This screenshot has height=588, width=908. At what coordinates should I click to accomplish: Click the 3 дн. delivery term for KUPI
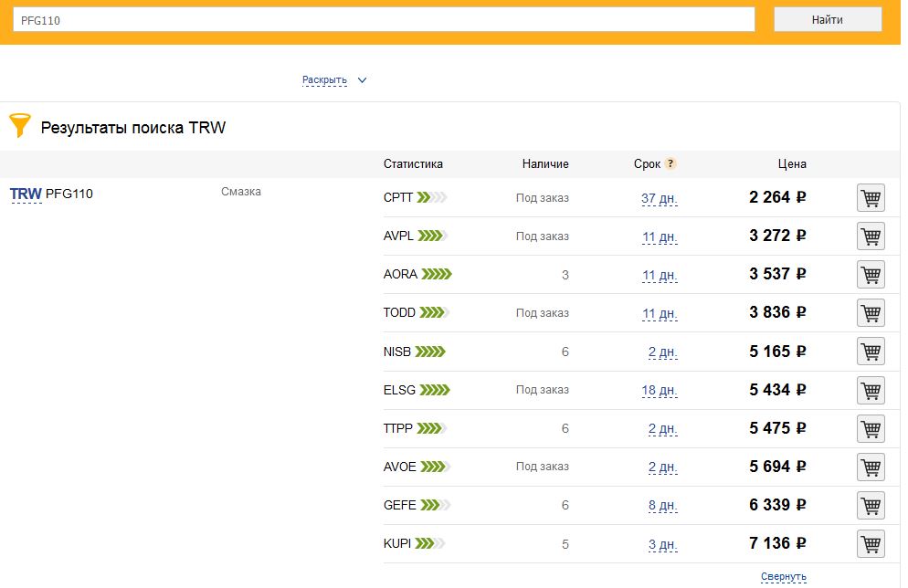pyautogui.click(x=662, y=544)
